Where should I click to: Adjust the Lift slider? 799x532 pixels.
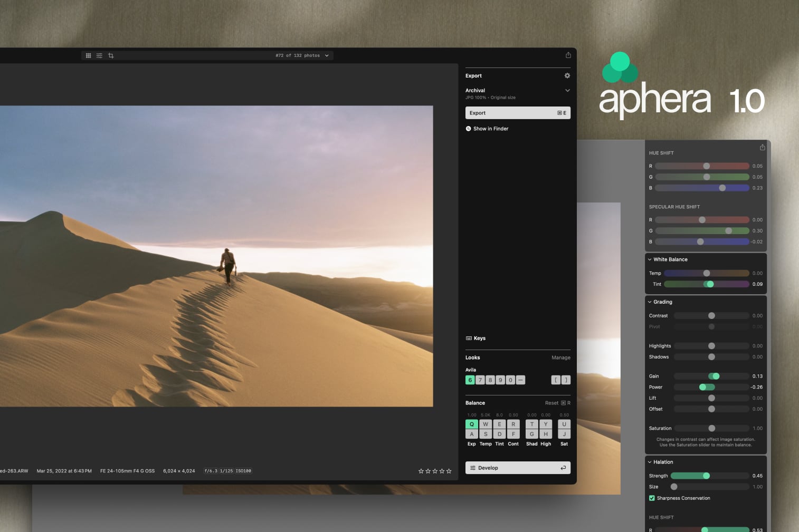coord(711,398)
